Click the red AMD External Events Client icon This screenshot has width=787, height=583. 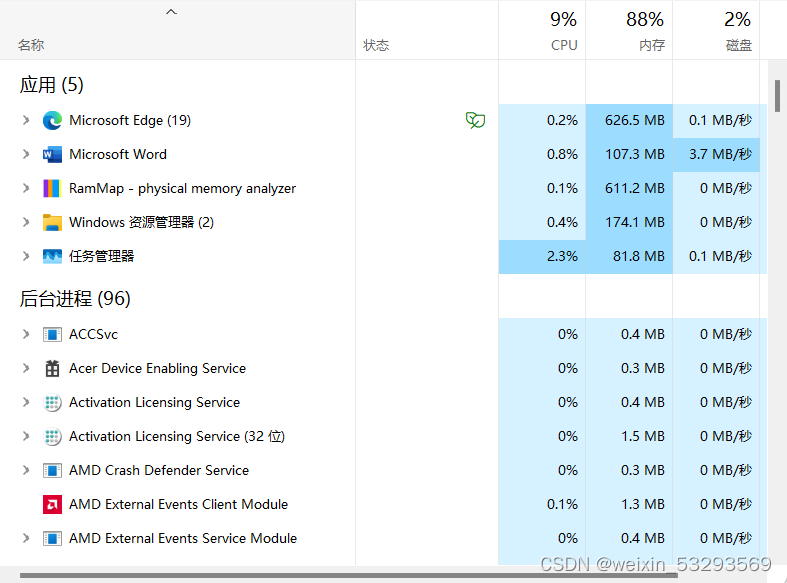click(x=52, y=505)
